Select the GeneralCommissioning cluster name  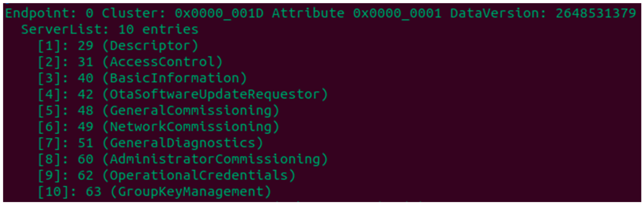coord(191,111)
